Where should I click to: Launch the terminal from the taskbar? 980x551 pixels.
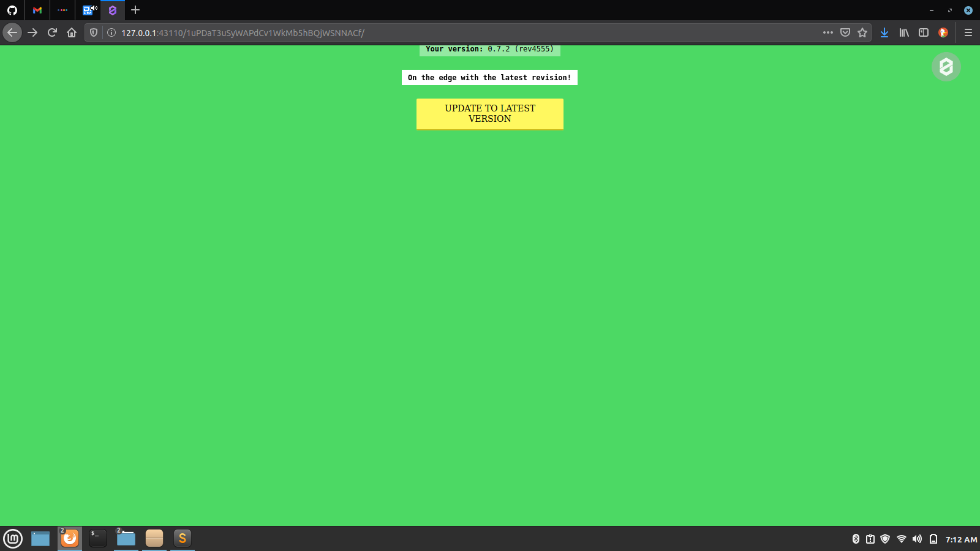click(97, 538)
